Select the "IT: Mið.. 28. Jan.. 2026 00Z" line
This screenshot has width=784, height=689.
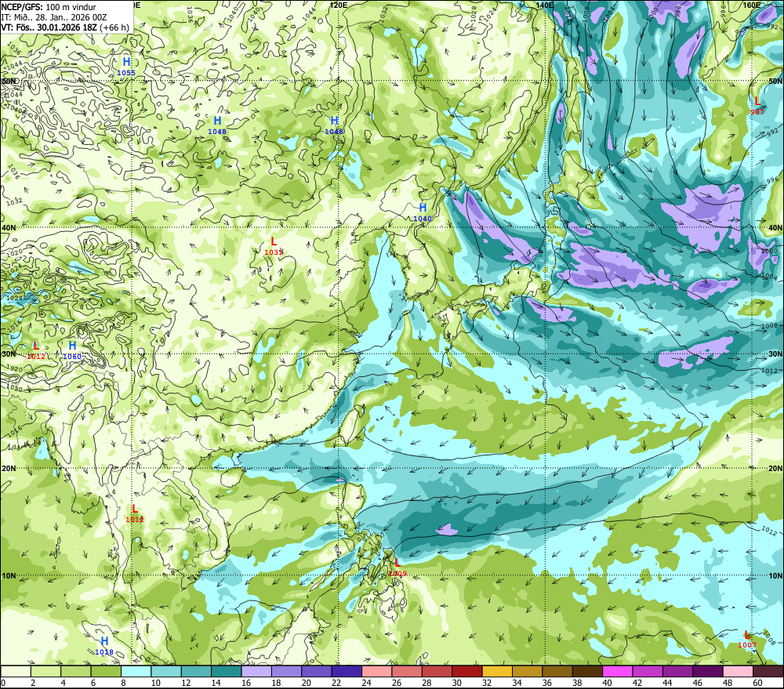click(53, 17)
